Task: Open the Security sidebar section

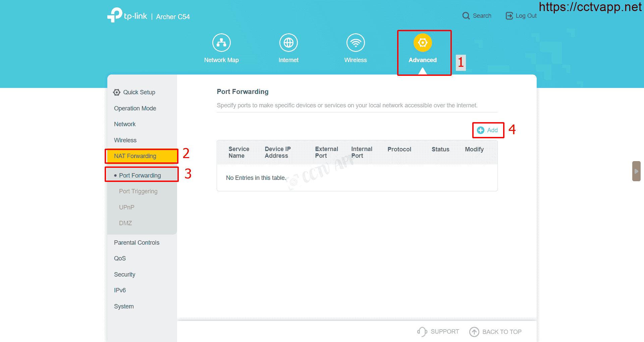Action: coord(124,275)
